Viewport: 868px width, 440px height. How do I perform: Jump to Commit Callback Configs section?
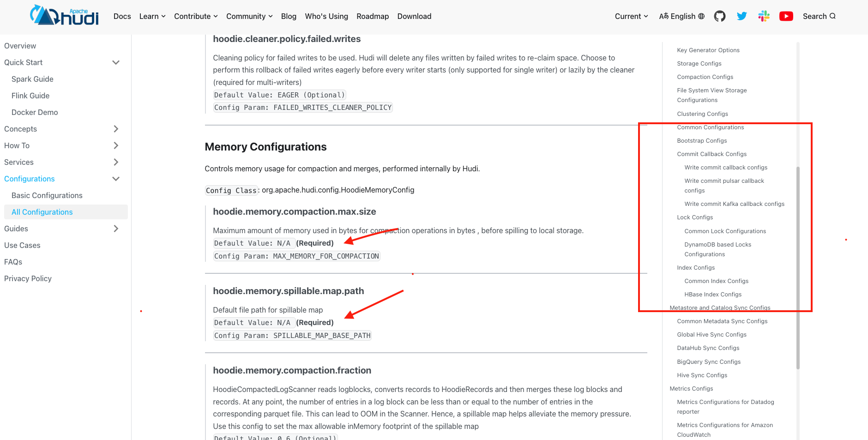point(711,154)
